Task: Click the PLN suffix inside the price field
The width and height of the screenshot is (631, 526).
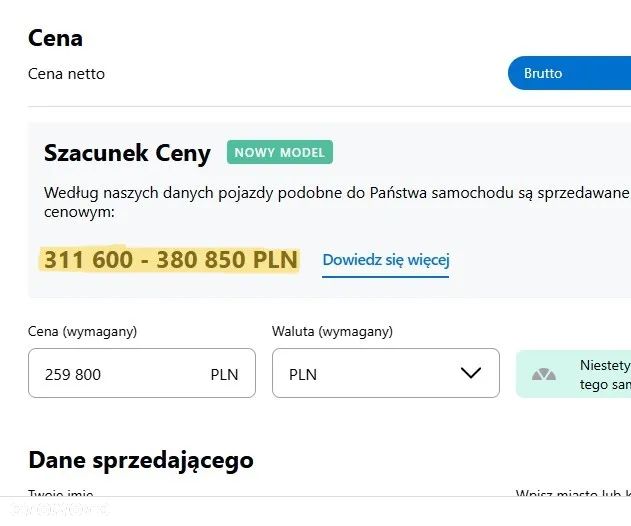Action: tap(224, 374)
